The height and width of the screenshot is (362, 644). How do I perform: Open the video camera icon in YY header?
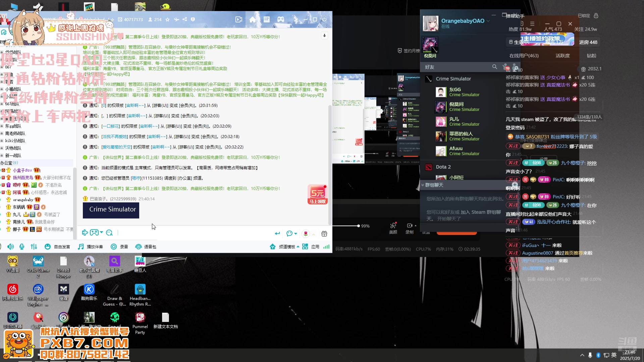click(x=239, y=19)
